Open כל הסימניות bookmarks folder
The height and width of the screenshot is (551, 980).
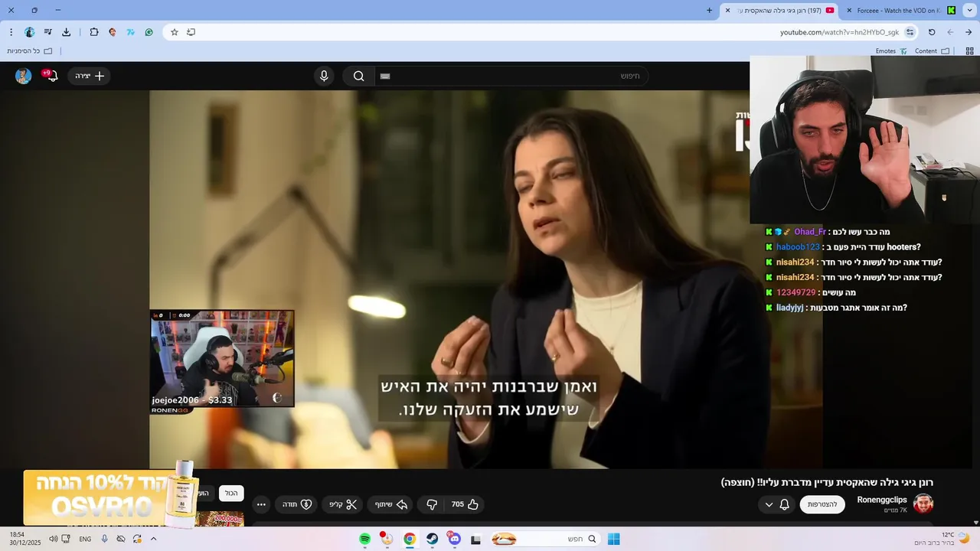29,51
